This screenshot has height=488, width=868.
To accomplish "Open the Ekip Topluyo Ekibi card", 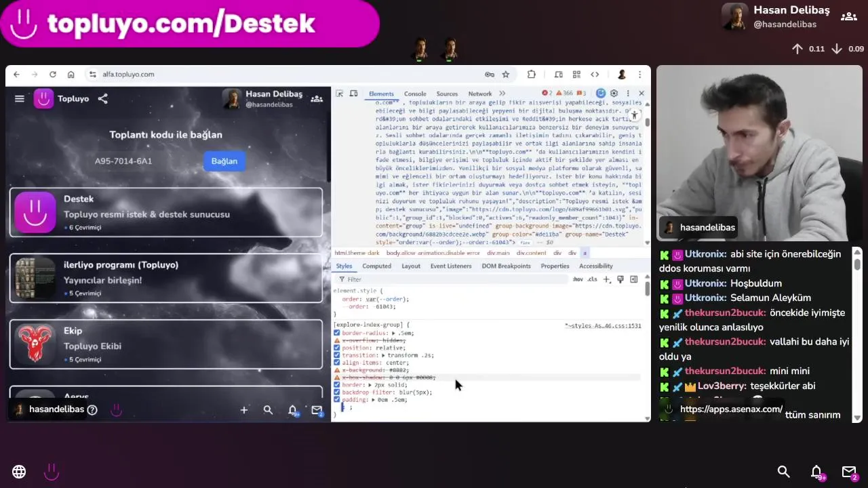I will point(166,344).
